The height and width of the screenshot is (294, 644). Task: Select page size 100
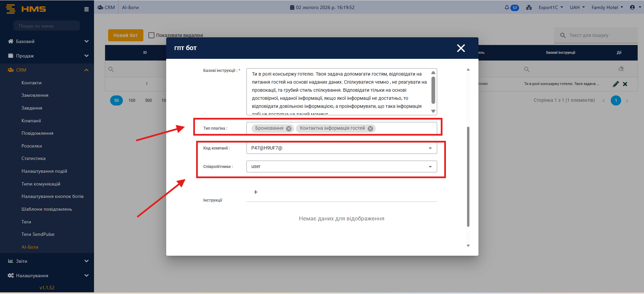click(132, 100)
